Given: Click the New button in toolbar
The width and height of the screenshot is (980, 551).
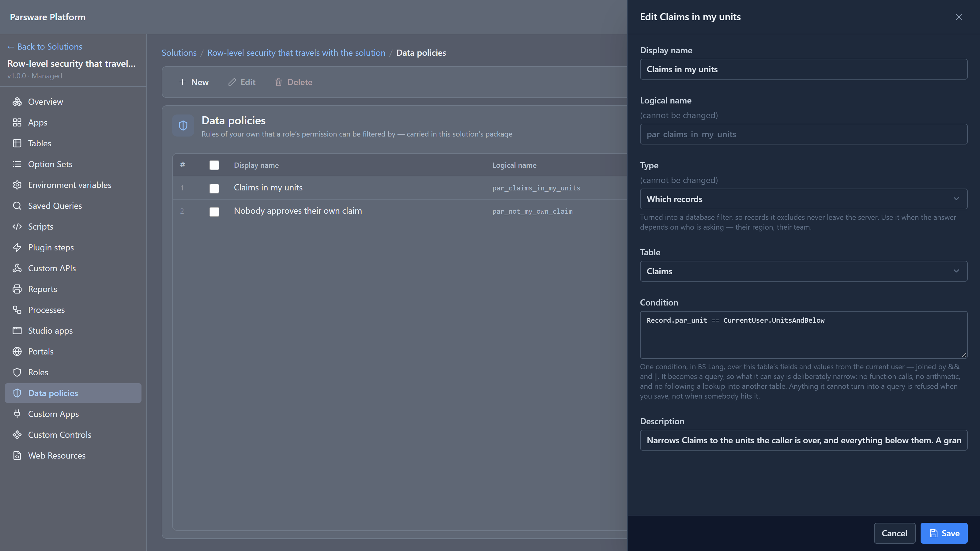Looking at the screenshot, I should [x=194, y=82].
